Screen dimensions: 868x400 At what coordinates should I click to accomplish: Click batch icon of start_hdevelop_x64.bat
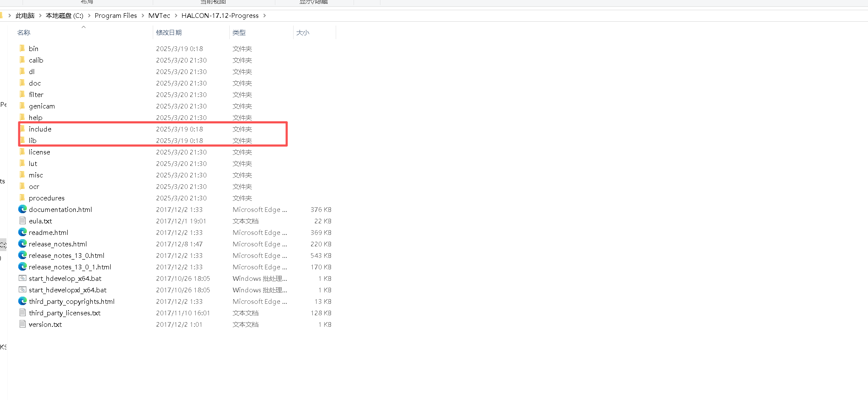point(23,278)
